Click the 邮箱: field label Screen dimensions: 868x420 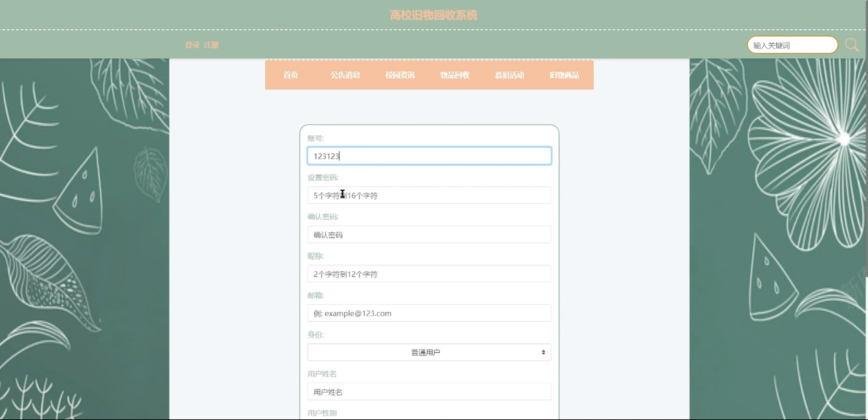(x=316, y=295)
